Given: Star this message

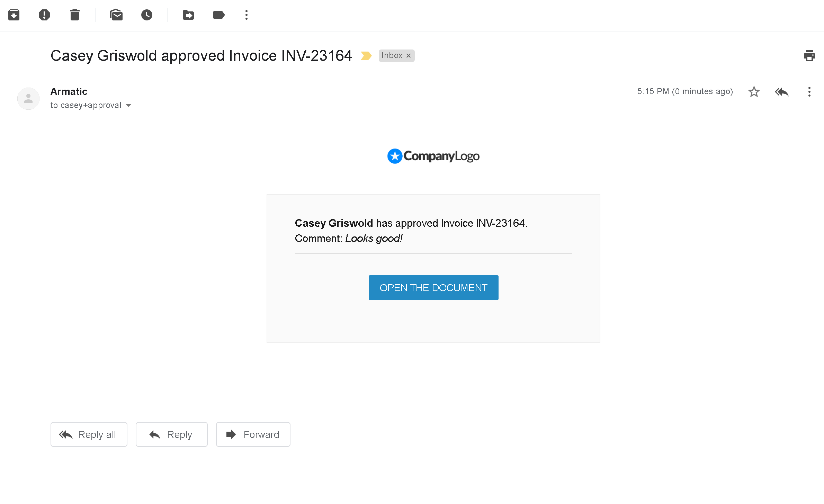Looking at the screenshot, I should [x=754, y=92].
